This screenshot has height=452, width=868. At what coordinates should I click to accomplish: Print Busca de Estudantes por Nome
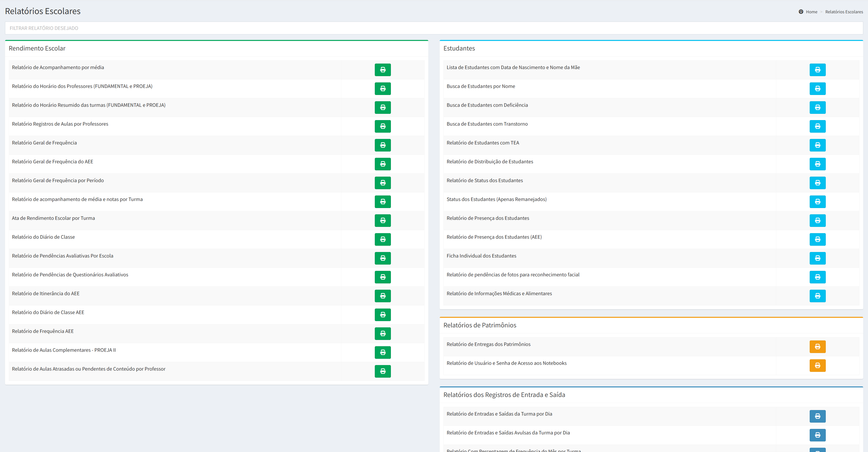click(x=817, y=89)
